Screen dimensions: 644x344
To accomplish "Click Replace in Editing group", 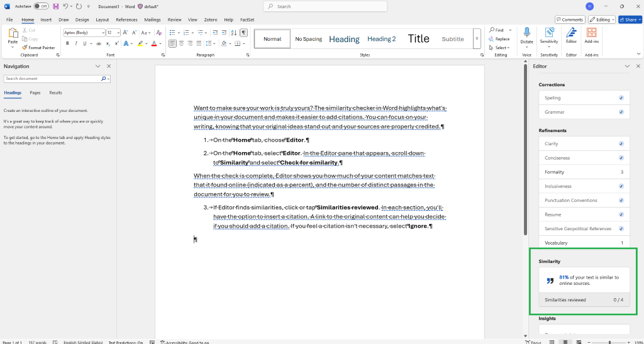I will [x=499, y=39].
